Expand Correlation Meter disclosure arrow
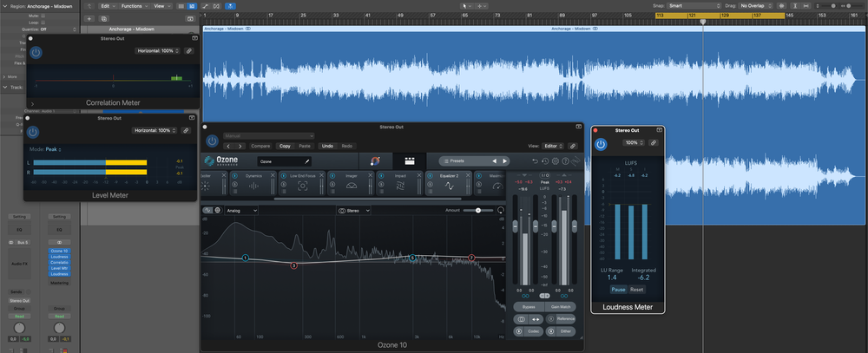This screenshot has width=868, height=353. 31,103
